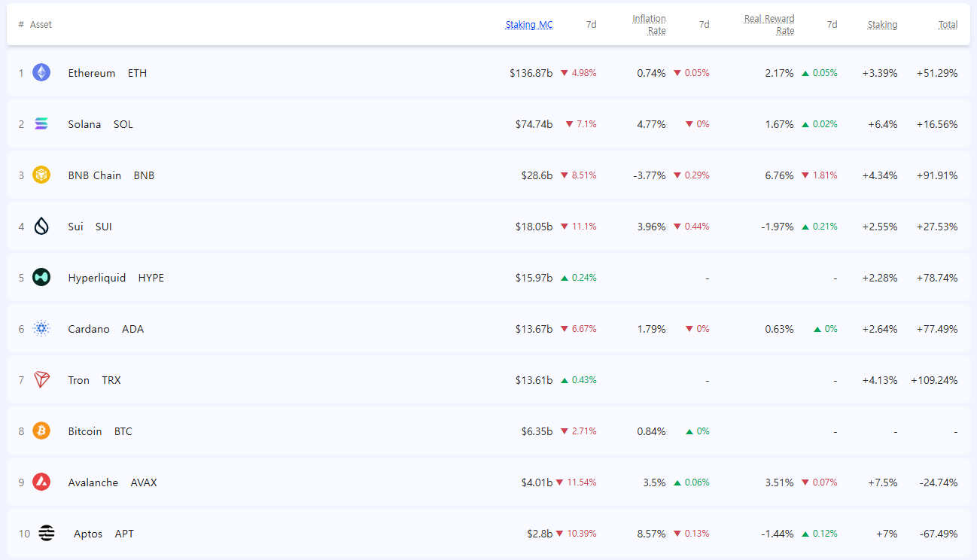
Task: Click the Tron logo icon
Action: point(41,380)
